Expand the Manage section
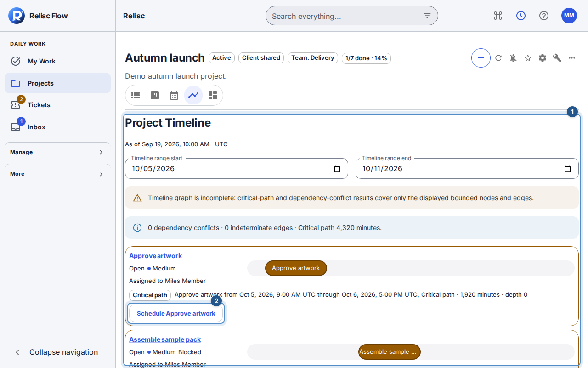Image resolution: width=588 pixels, height=368 pixels. coord(57,152)
